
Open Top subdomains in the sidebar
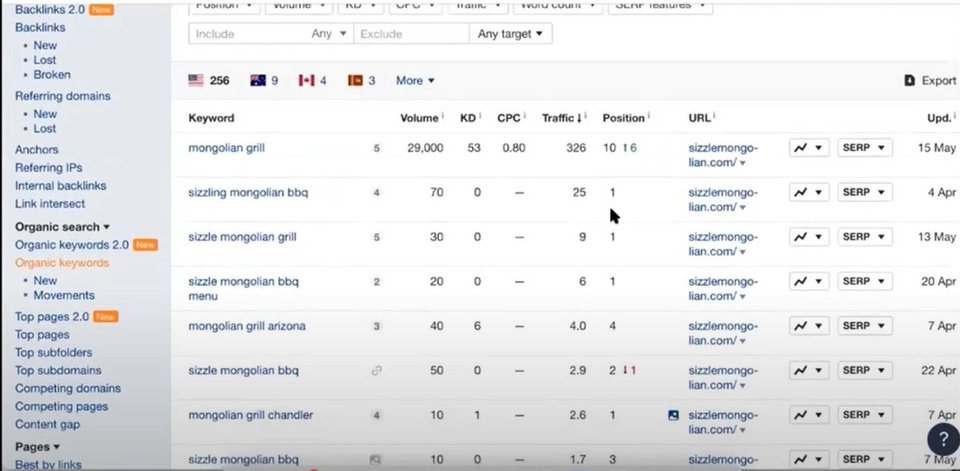pos(58,370)
